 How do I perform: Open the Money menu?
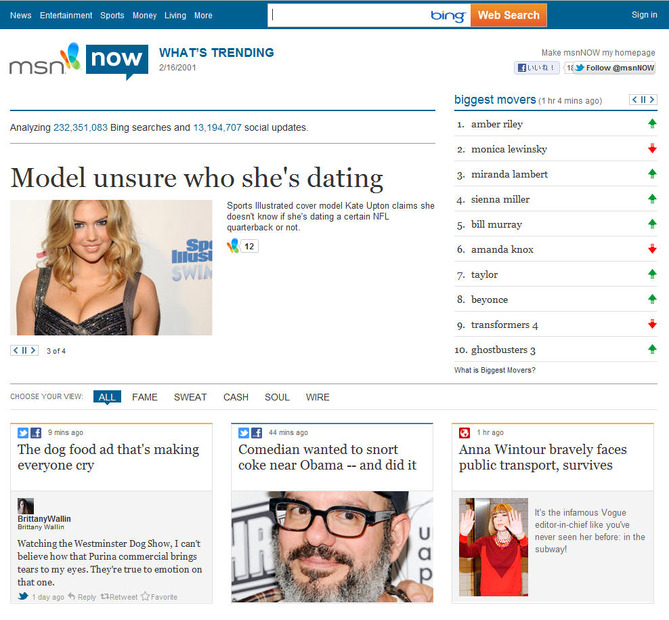144,15
